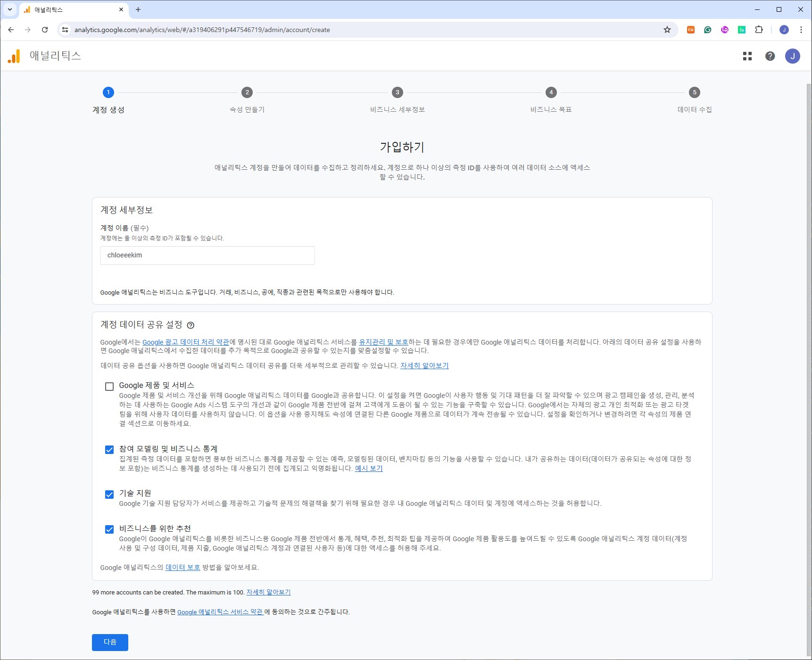Open the help question mark icon
This screenshot has height=660, width=812.
770,56
